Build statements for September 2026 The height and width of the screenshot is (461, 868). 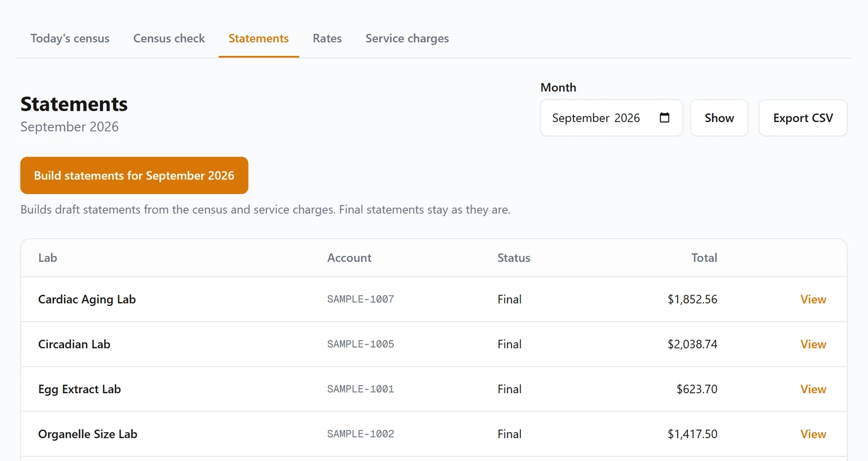(x=135, y=175)
